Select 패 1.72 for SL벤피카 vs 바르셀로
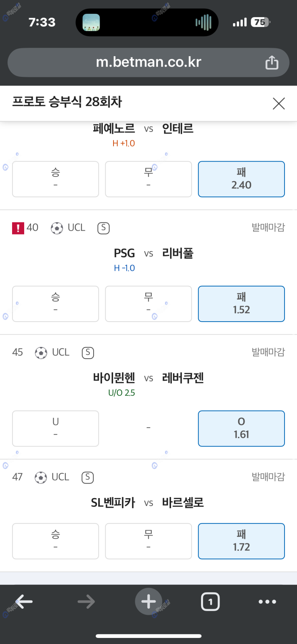 [241, 541]
